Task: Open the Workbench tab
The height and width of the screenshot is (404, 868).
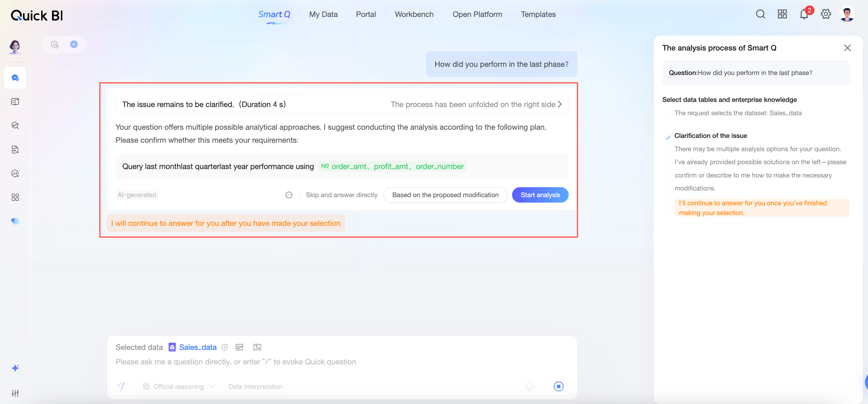Action: pos(414,15)
